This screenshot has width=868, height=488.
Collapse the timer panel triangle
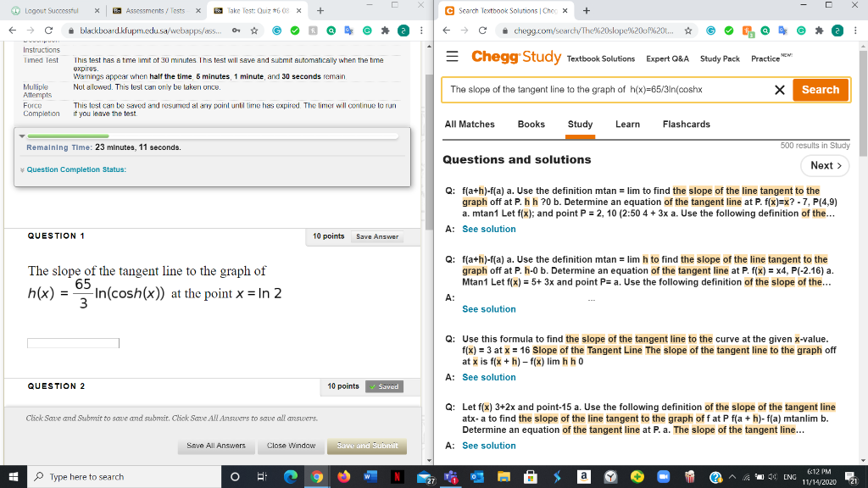[x=21, y=136]
